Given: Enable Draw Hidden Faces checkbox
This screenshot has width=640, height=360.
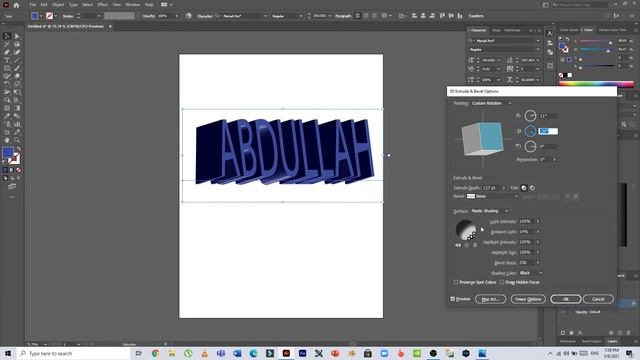Looking at the screenshot, I should pyautogui.click(x=502, y=282).
